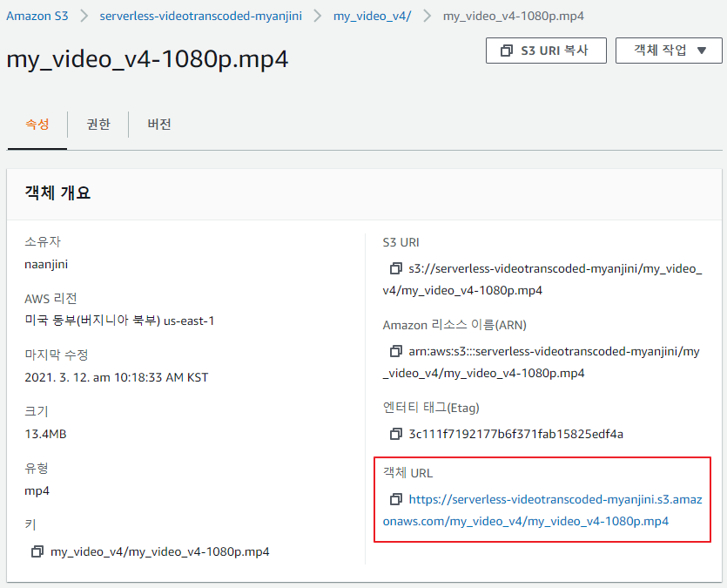Click the 마지막 수정 label
The width and height of the screenshot is (727, 588).
click(56, 355)
